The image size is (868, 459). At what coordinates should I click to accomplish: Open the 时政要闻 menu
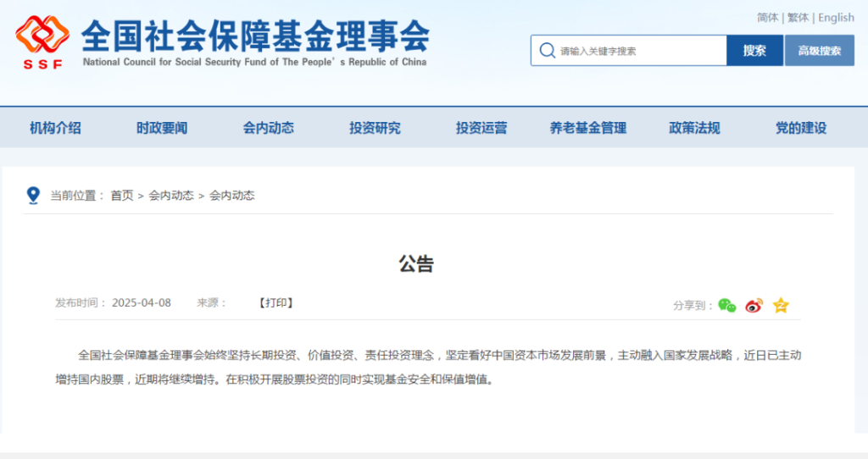162,128
